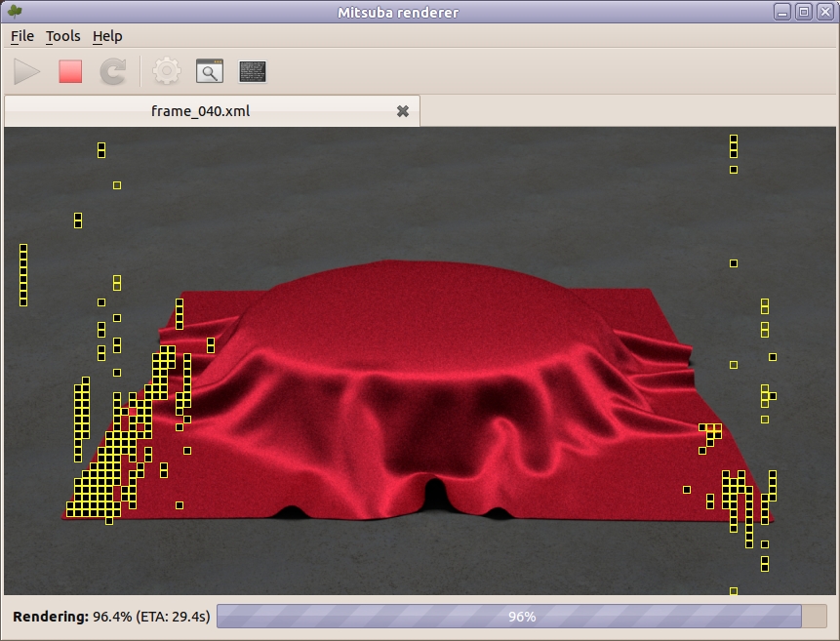Open the Tools menu
Screen dimensions: 840x641
[x=63, y=36]
